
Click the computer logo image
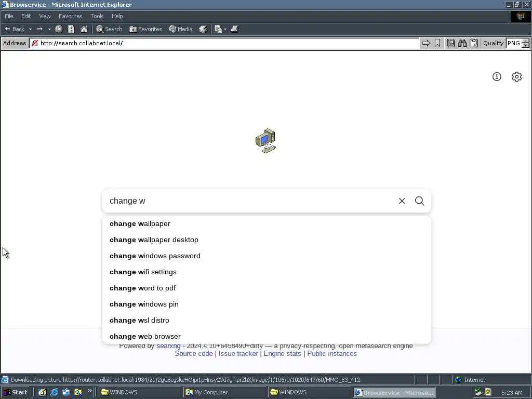[x=266, y=141]
